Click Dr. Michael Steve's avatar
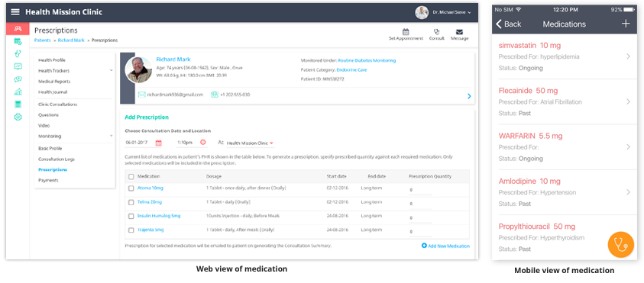Viewport: 644px width, 283px height. [422, 12]
